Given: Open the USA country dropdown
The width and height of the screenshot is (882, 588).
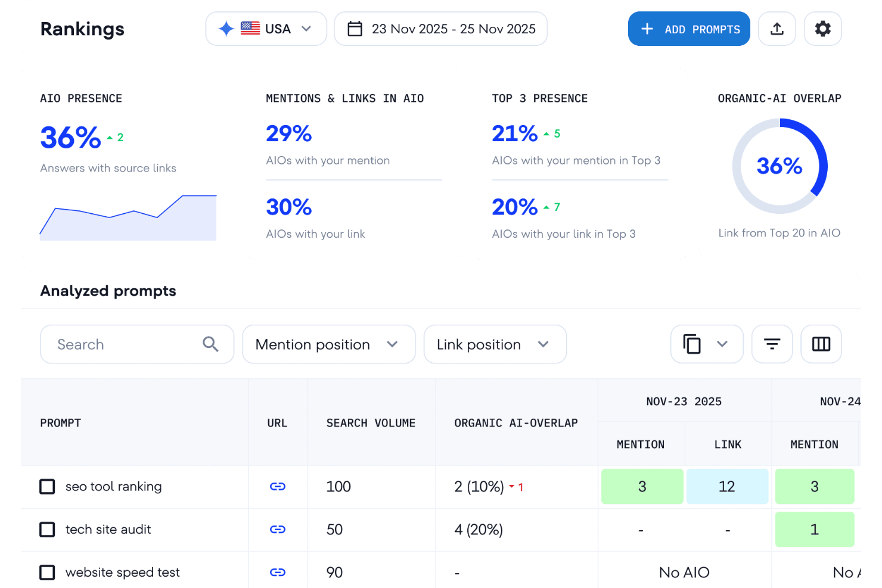Looking at the screenshot, I should (266, 28).
